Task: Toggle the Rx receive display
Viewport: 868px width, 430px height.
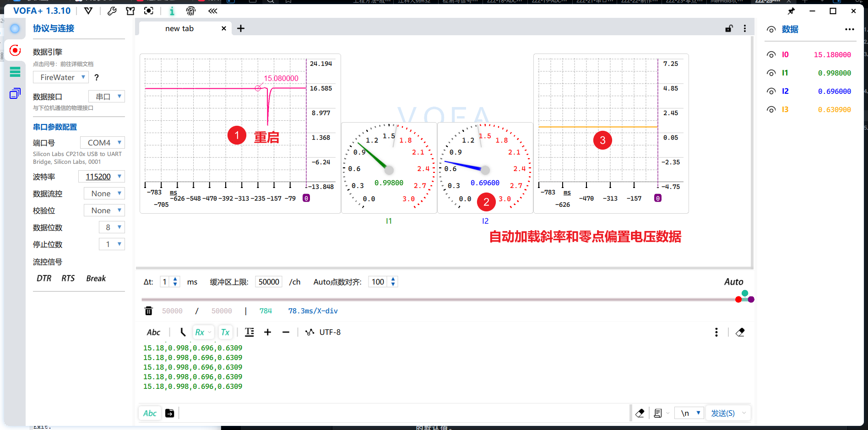Action: click(x=200, y=333)
